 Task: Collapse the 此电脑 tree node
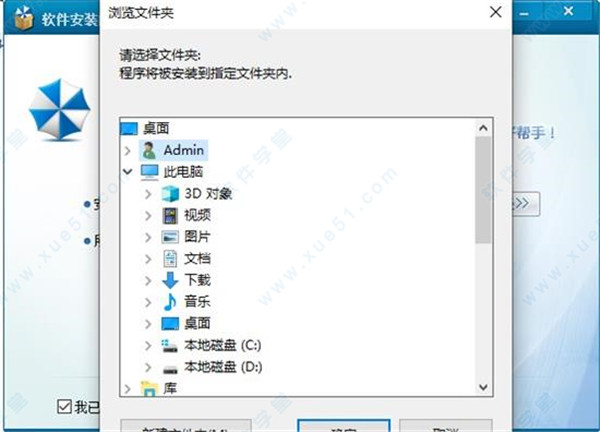128,172
